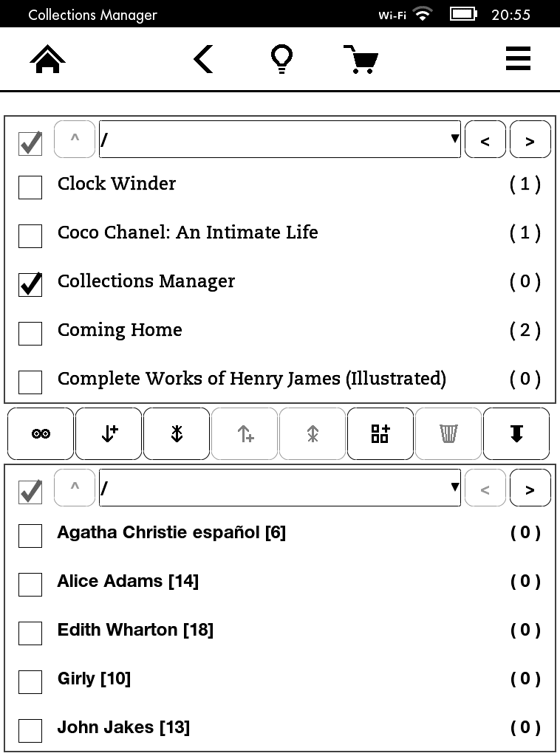Click the create collection grid-plus button

380,434
